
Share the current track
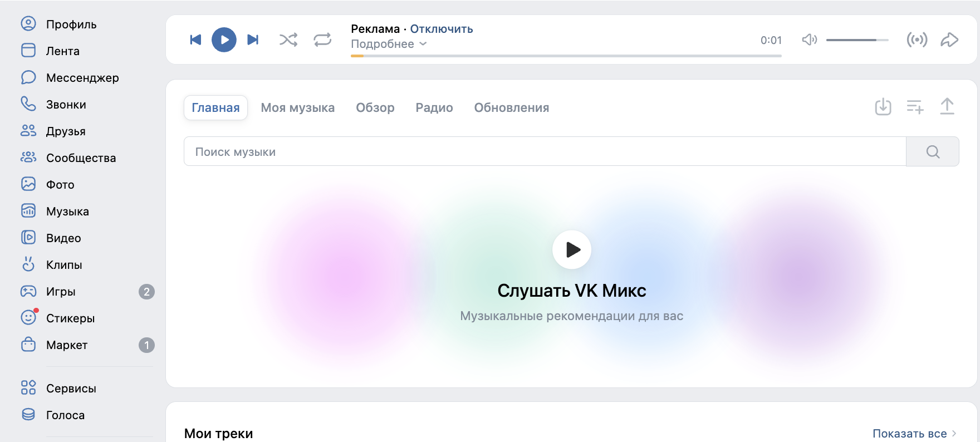[x=949, y=40]
